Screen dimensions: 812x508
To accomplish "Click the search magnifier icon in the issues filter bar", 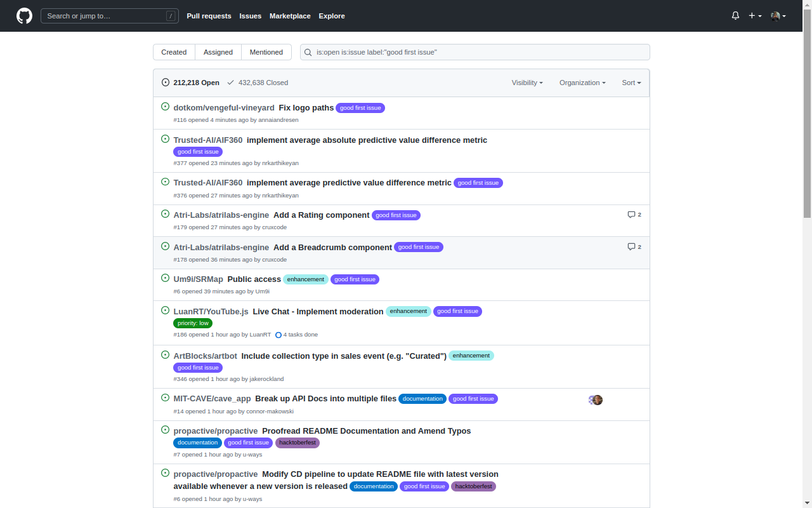I will click(x=308, y=52).
